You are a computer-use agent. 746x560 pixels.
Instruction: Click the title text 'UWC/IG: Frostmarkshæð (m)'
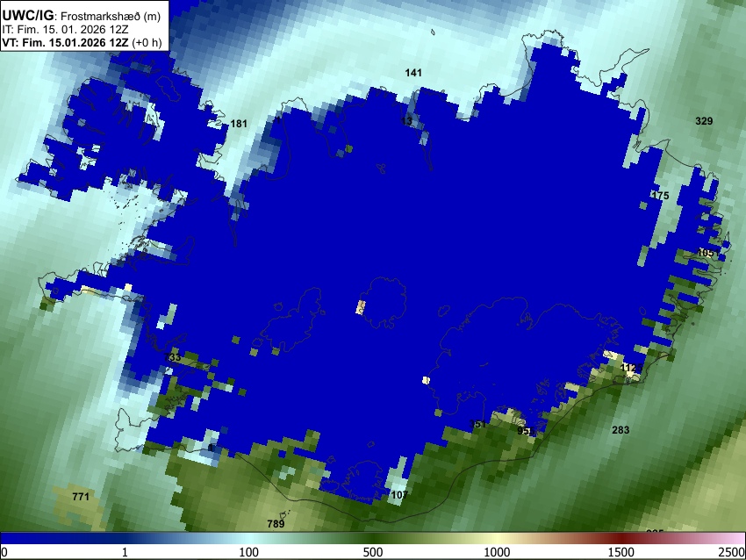(82, 16)
